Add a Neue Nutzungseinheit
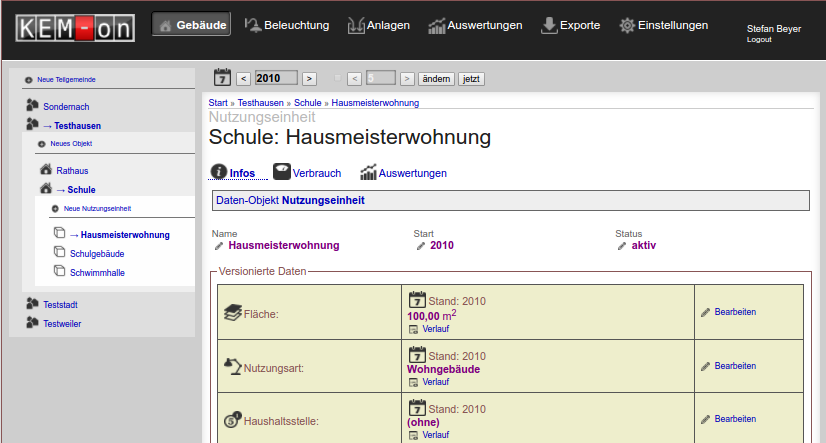Image resolution: width=826 pixels, height=443 pixels. tap(97, 209)
